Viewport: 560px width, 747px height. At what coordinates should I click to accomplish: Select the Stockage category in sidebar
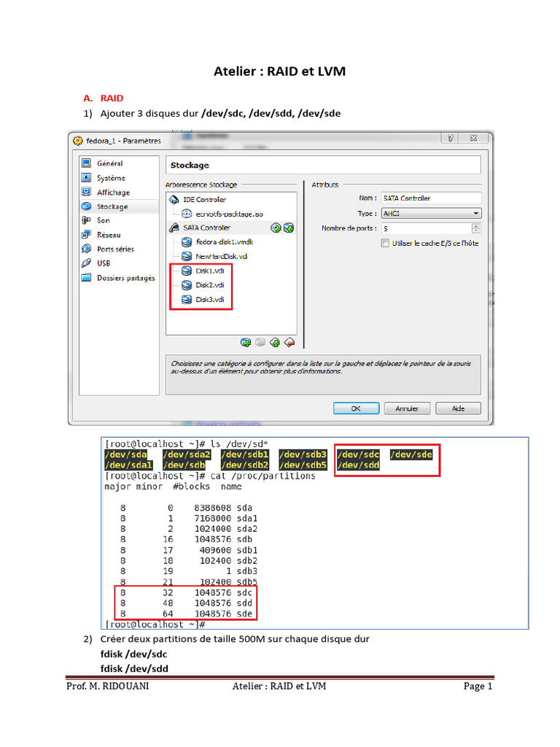119,206
